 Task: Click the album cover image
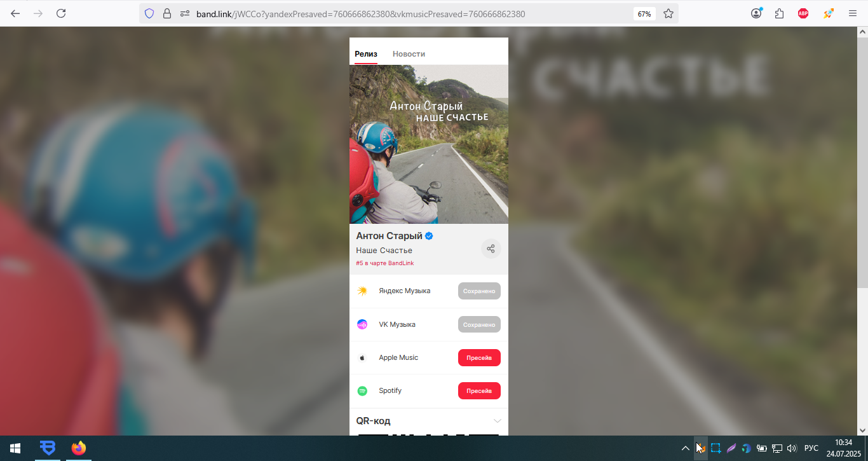[x=429, y=144]
